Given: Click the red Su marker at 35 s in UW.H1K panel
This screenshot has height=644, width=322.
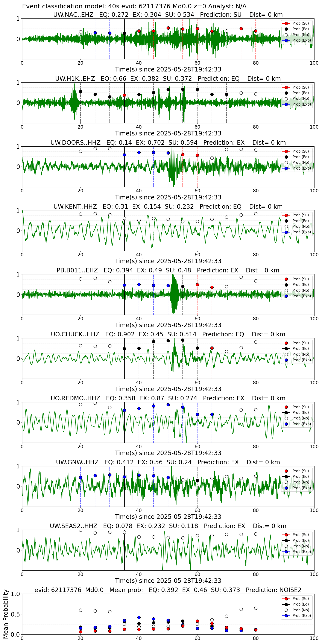Looking at the screenshot, I should pos(124,95).
